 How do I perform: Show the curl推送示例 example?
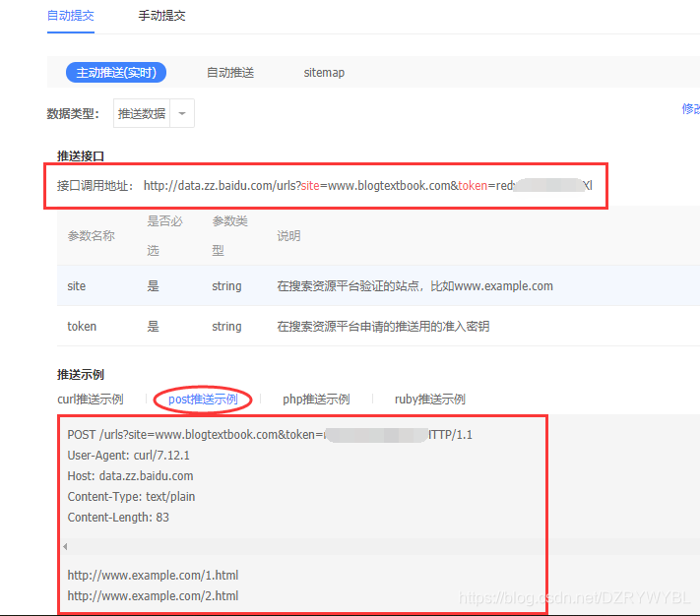click(x=91, y=400)
